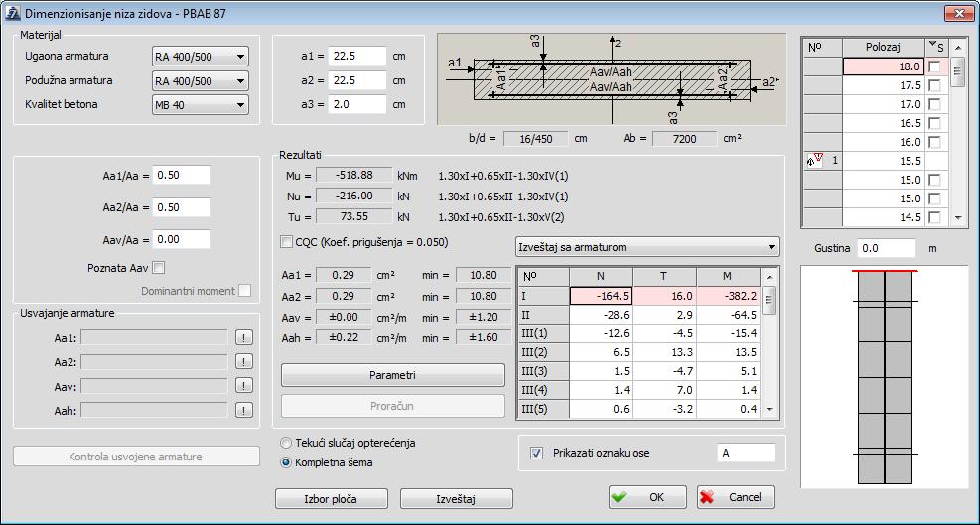The width and height of the screenshot is (980, 525).
Task: Click the up arrow of position list scrollbar
Action: 958,48
